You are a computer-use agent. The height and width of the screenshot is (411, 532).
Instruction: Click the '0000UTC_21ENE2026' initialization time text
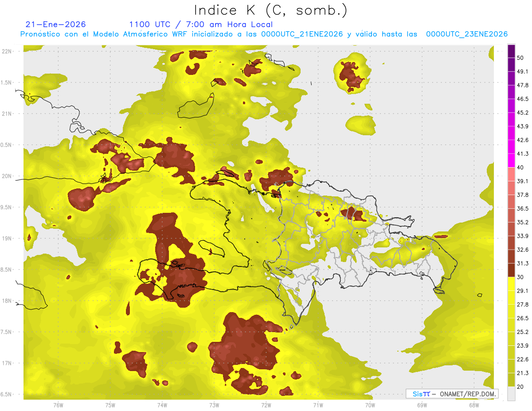point(302,34)
